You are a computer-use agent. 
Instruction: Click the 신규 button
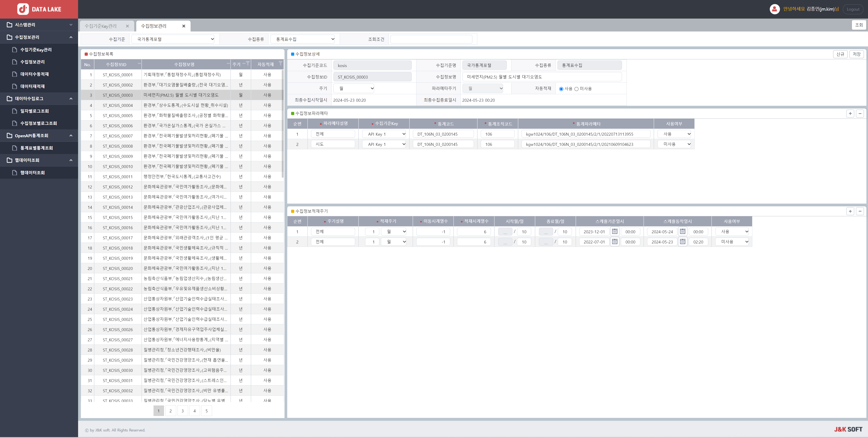click(840, 54)
